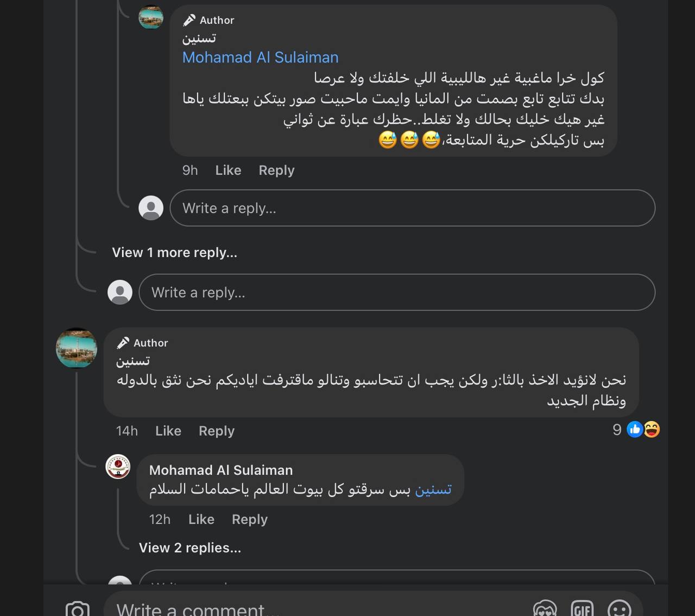Expand View 2 replies

(x=189, y=548)
